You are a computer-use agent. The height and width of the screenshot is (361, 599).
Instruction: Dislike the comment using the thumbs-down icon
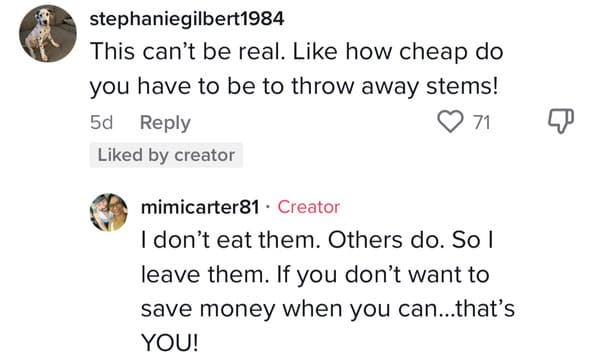(561, 121)
